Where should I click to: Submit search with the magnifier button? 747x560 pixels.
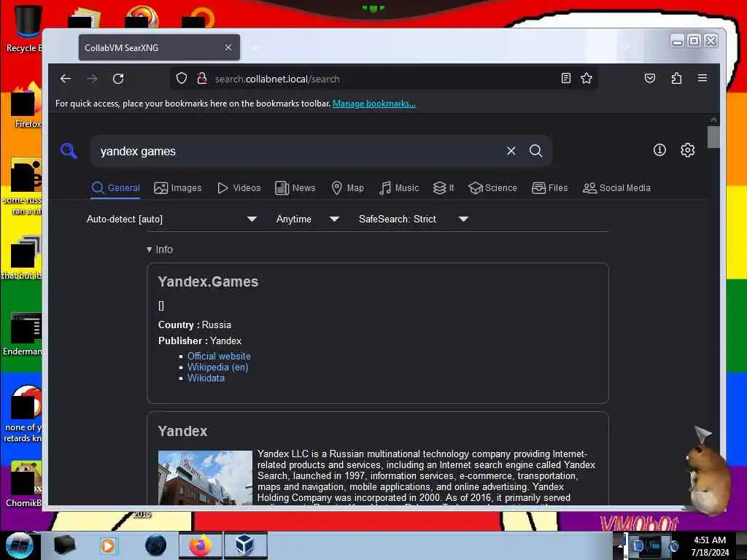coord(536,151)
